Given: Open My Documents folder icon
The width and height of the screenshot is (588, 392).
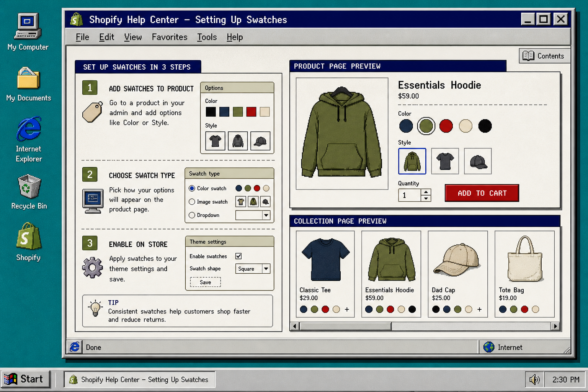Looking at the screenshot, I should coord(28,78).
